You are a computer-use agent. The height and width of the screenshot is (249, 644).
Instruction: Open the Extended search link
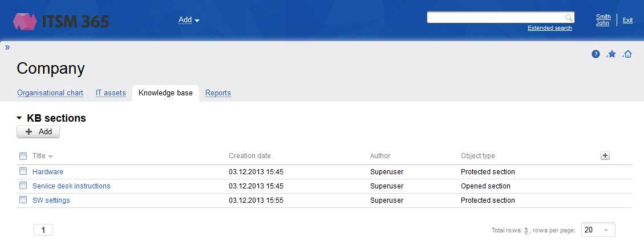pos(549,28)
